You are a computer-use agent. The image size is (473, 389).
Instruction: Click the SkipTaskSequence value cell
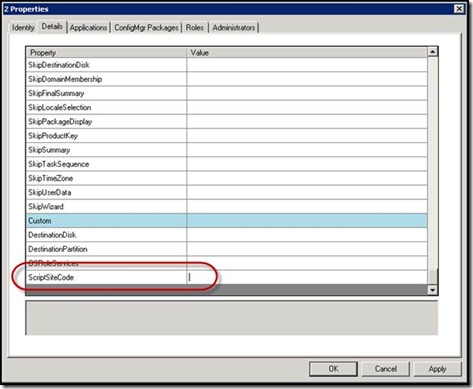point(307,164)
